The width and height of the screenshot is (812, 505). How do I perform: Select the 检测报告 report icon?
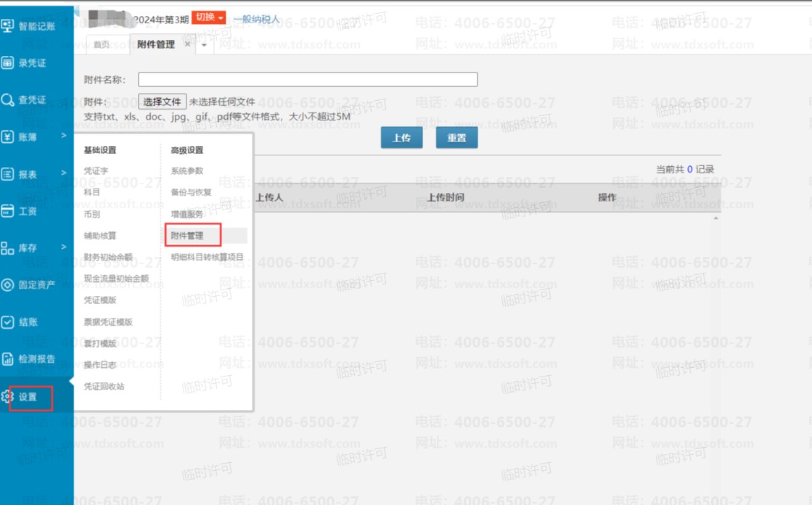tap(8, 359)
